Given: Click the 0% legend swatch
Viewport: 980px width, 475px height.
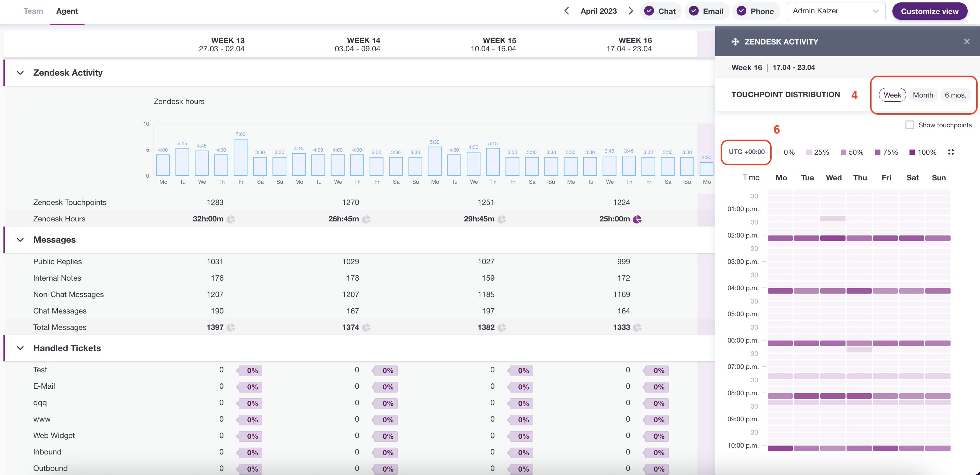Looking at the screenshot, I should point(778,152).
